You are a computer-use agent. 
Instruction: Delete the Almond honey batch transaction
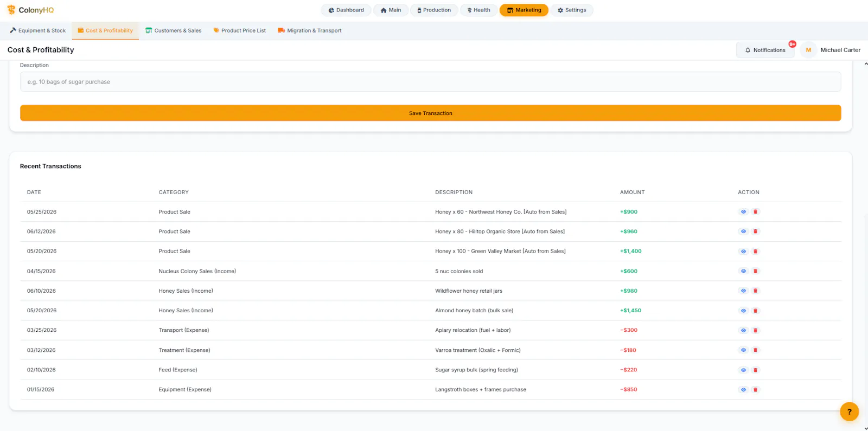pyautogui.click(x=755, y=311)
